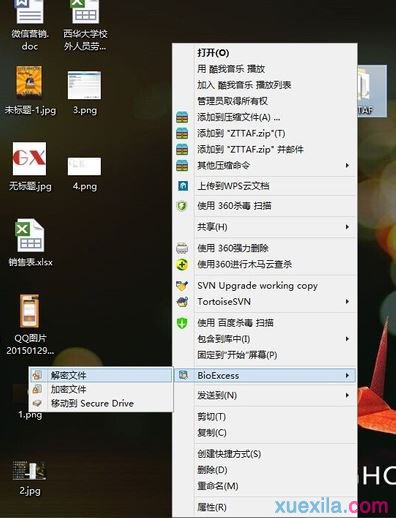Expand 包含到库中(I) submenu arrow
396x518 pixels.
coord(347,339)
